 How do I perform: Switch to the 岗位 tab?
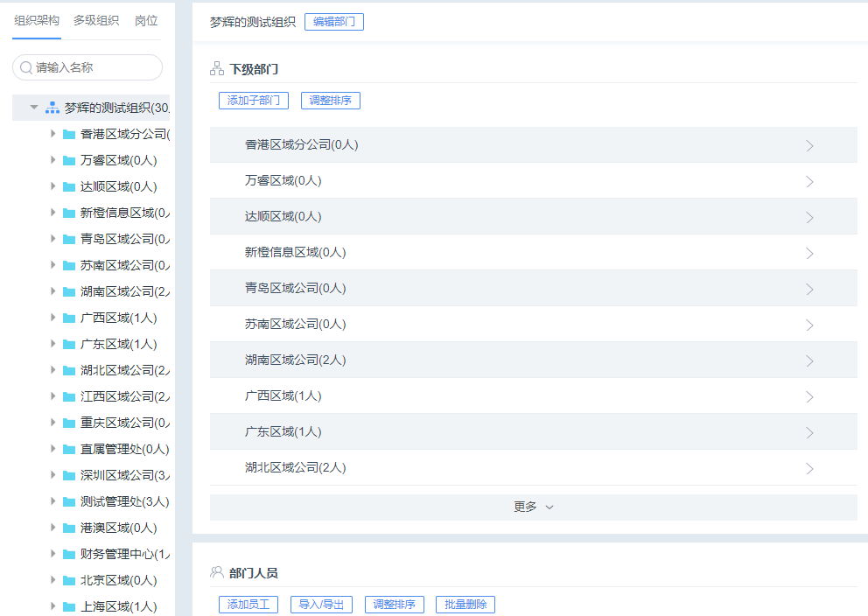146,20
